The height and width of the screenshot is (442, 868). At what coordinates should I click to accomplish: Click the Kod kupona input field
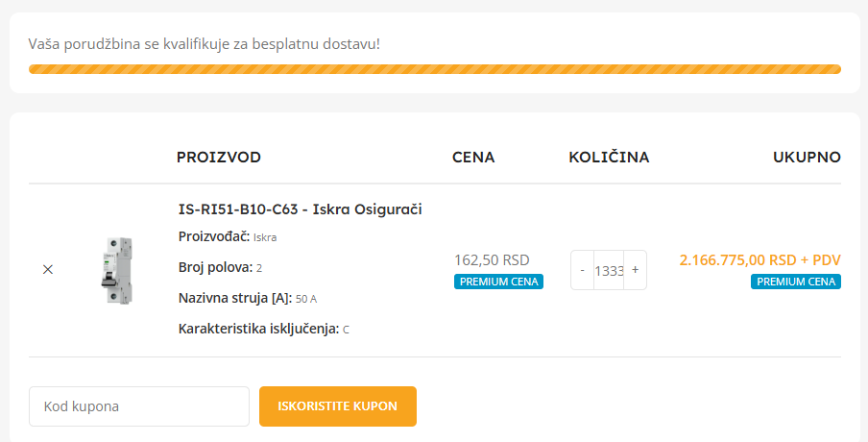(x=139, y=406)
